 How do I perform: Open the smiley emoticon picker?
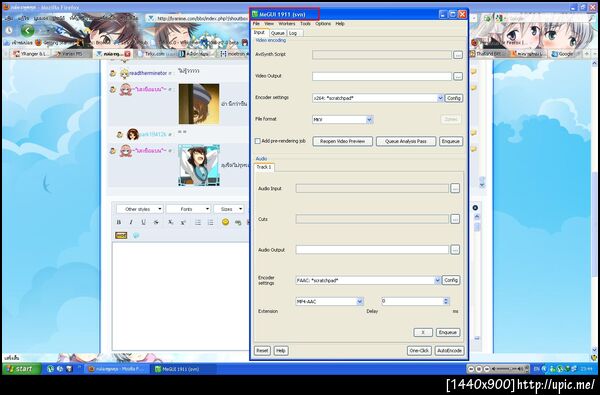tap(225, 222)
